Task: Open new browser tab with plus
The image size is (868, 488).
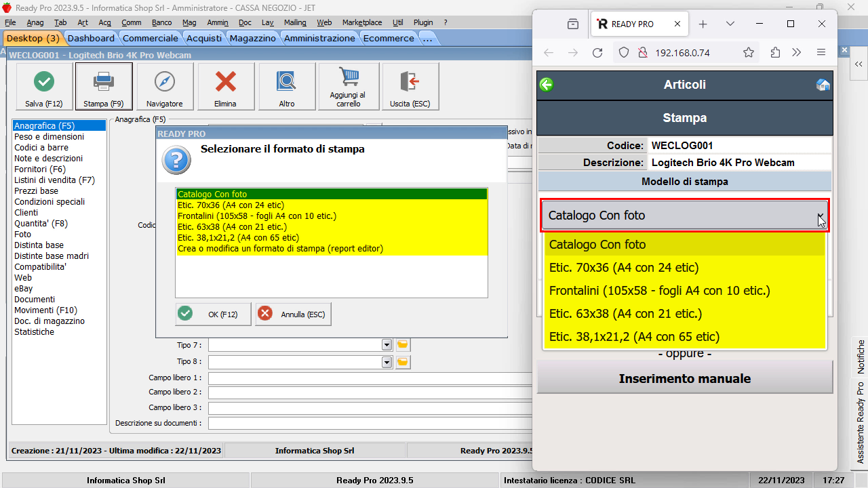Action: [x=703, y=24]
